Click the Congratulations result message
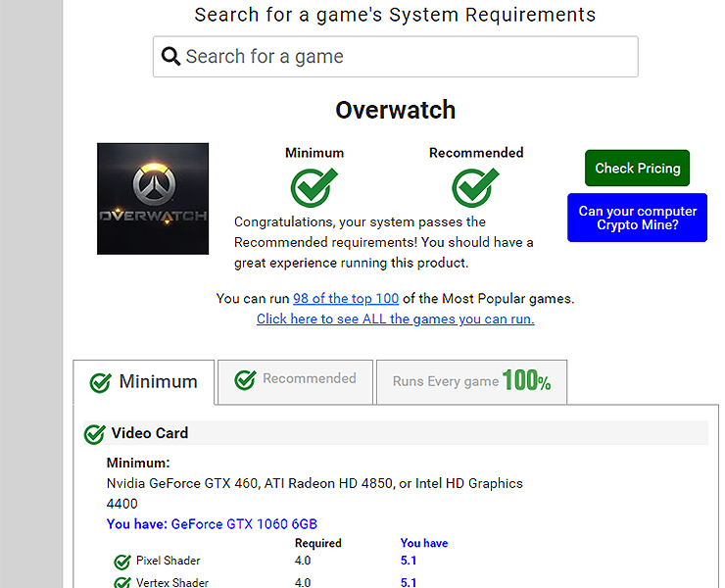725x588 pixels. [x=383, y=242]
